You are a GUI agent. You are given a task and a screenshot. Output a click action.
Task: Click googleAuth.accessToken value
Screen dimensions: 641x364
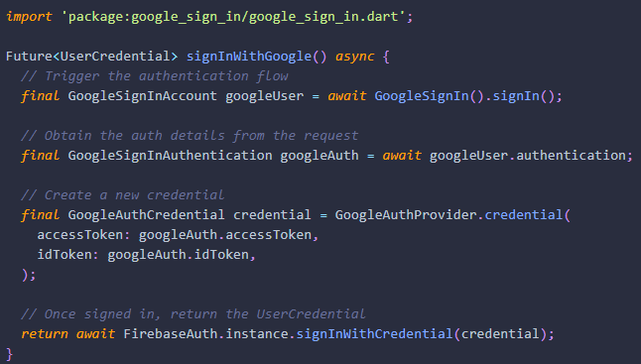[225, 235]
